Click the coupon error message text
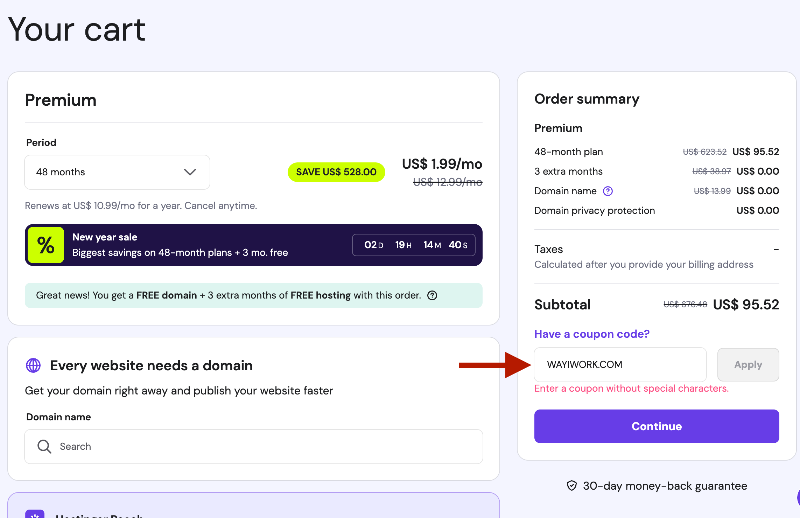 [631, 389]
